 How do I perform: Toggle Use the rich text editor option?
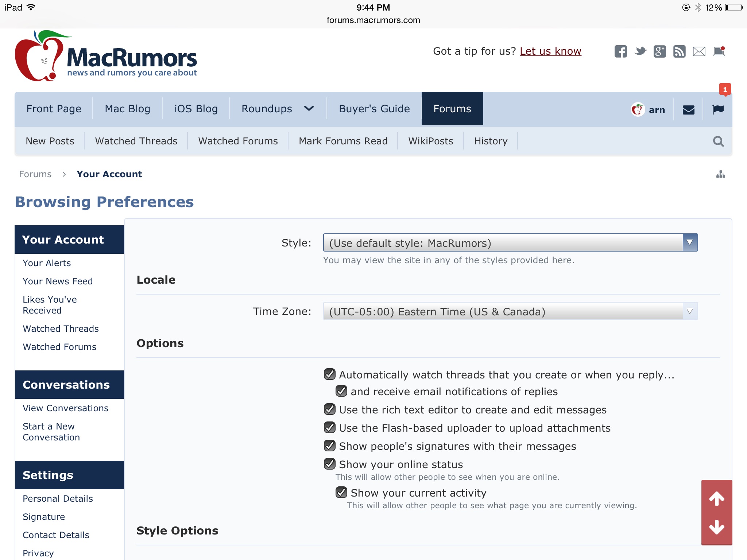tap(330, 409)
